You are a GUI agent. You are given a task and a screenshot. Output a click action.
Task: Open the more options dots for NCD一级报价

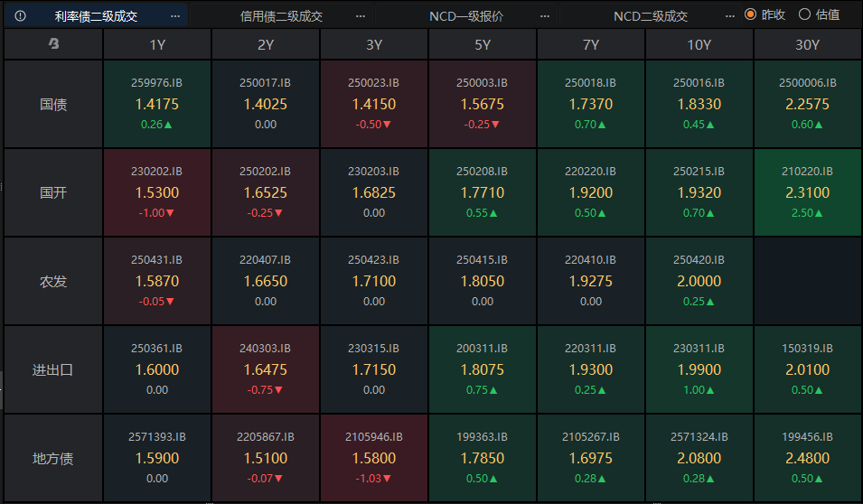[x=544, y=16]
